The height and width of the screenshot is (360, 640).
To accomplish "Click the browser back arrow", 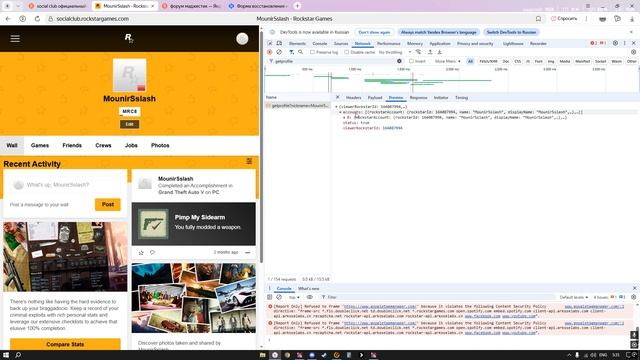I will (8, 19).
